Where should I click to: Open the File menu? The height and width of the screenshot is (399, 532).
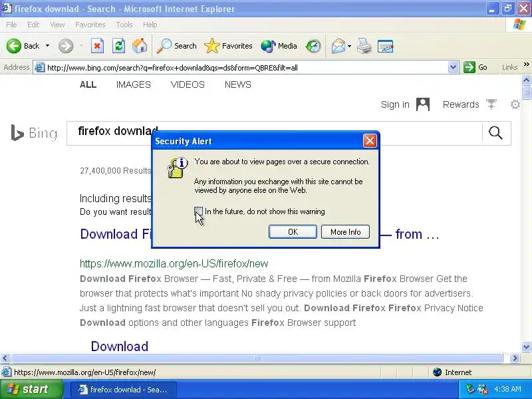coord(11,25)
